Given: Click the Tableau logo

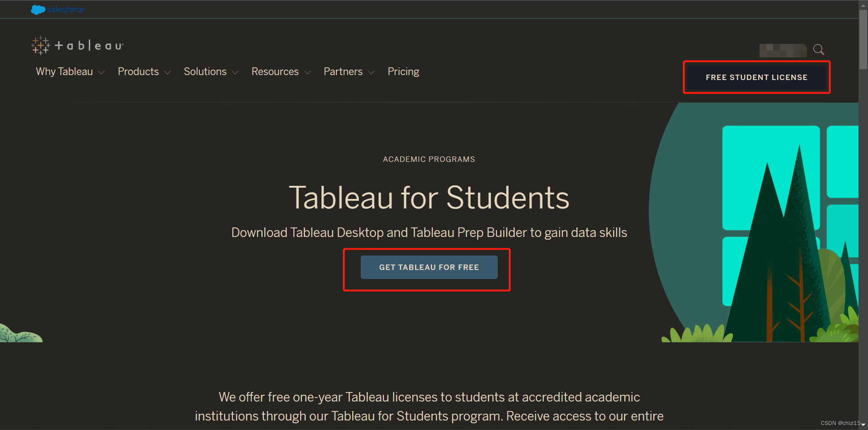Looking at the screenshot, I should [77, 46].
